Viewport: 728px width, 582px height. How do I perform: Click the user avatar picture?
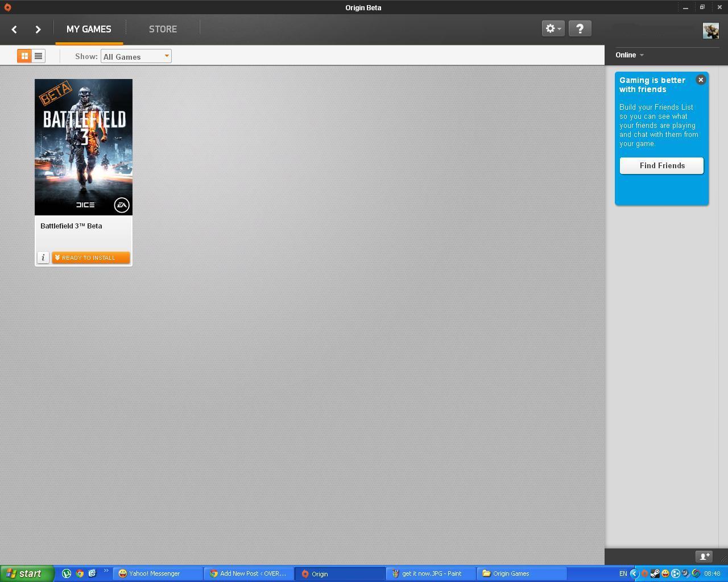[710, 31]
